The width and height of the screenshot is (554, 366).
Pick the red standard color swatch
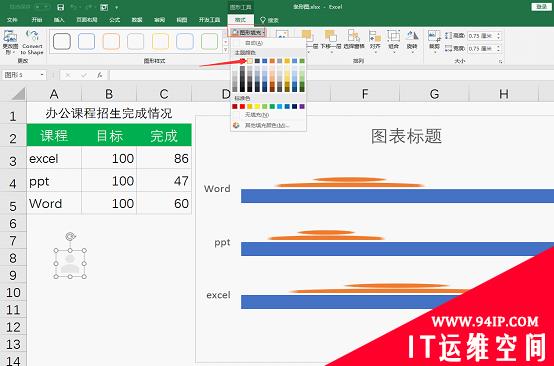click(242, 106)
